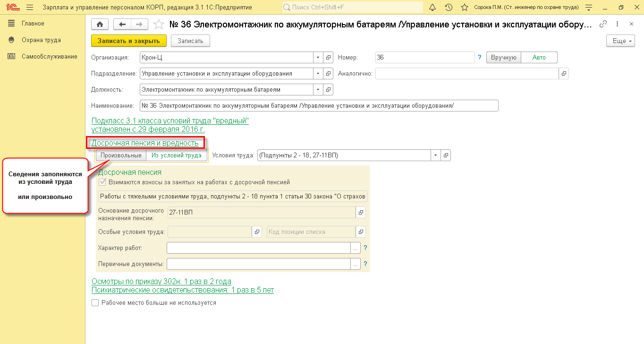Open the 1C main logo menu
644x344 pixels.
13,8
